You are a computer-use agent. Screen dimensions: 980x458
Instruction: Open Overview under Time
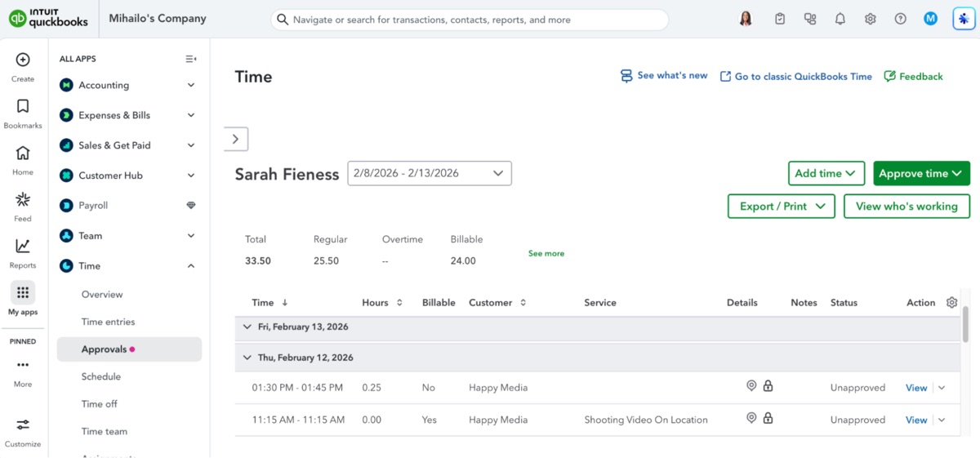pos(102,295)
